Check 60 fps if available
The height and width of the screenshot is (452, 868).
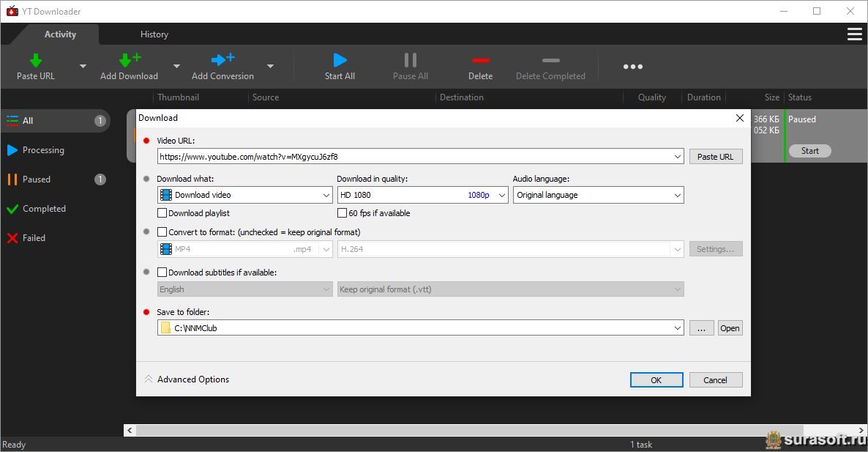pos(342,213)
